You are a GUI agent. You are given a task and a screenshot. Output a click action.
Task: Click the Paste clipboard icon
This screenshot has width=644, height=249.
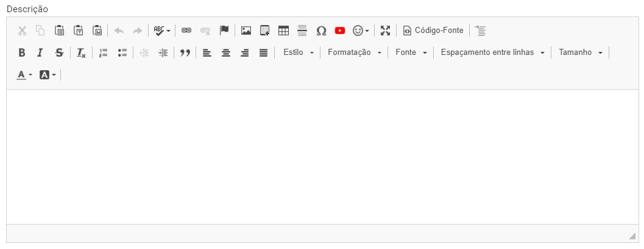point(59,31)
